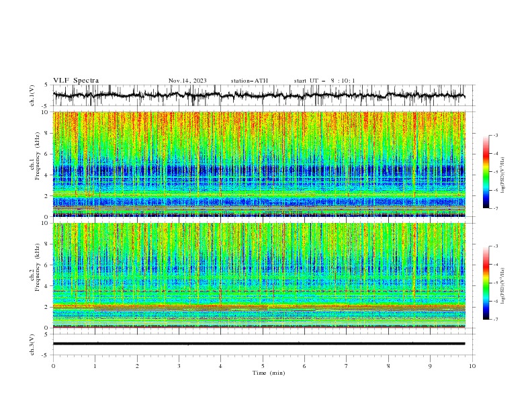Image resolution: width=532 pixels, height=411 pixels.
Task: Click the "5" volt tick of the ch.1(V) panel
Action: [x=46, y=85]
